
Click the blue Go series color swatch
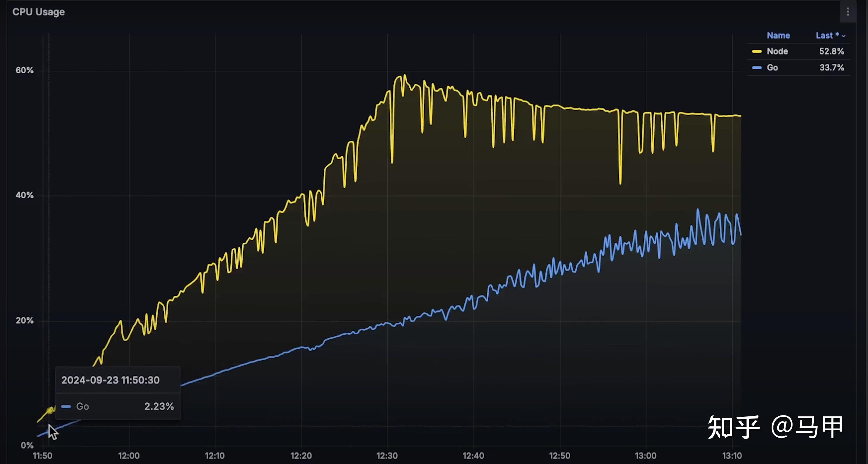[x=756, y=68]
